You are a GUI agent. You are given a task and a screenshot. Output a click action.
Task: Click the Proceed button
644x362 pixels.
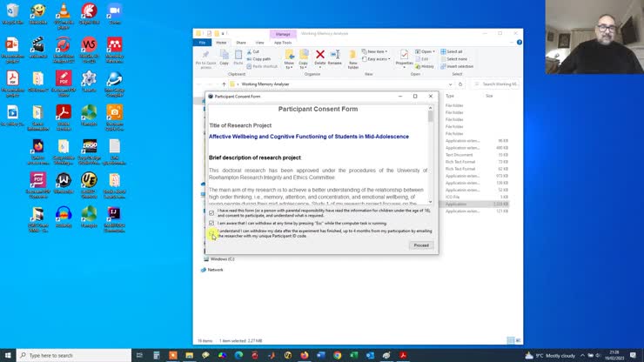pyautogui.click(x=420, y=245)
